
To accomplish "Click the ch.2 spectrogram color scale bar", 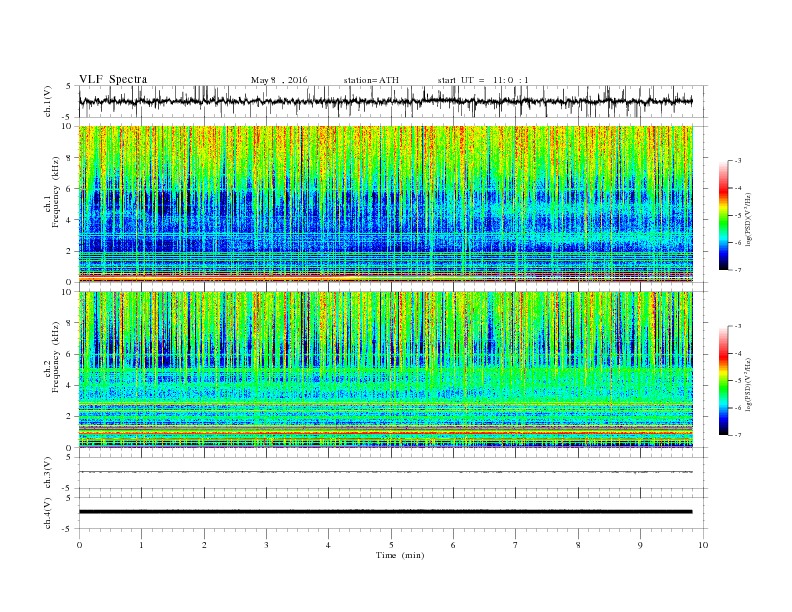I will tap(723, 380).
